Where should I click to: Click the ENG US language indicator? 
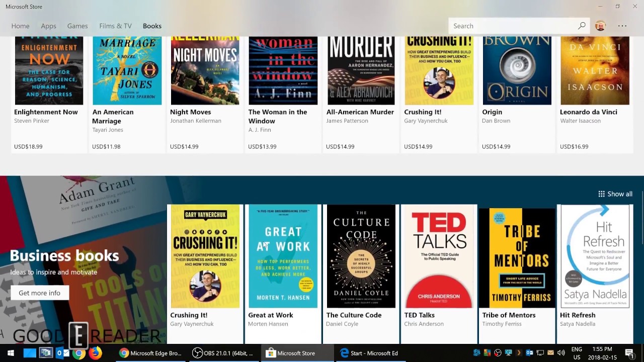tap(577, 353)
